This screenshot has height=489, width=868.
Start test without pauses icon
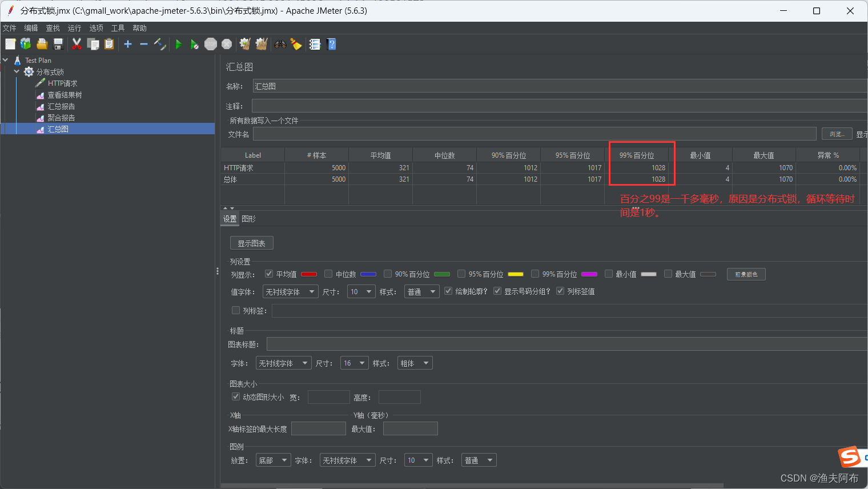point(195,44)
